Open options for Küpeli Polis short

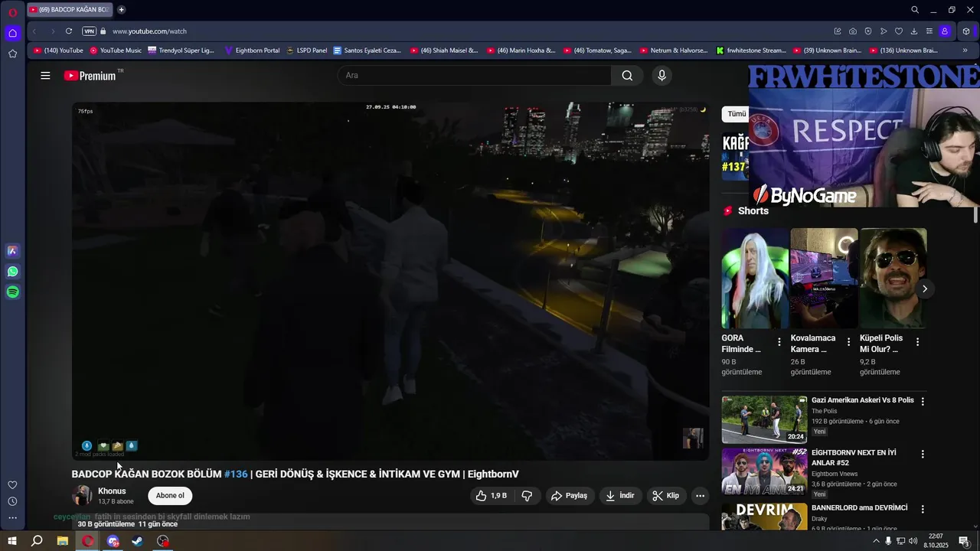[x=917, y=342]
